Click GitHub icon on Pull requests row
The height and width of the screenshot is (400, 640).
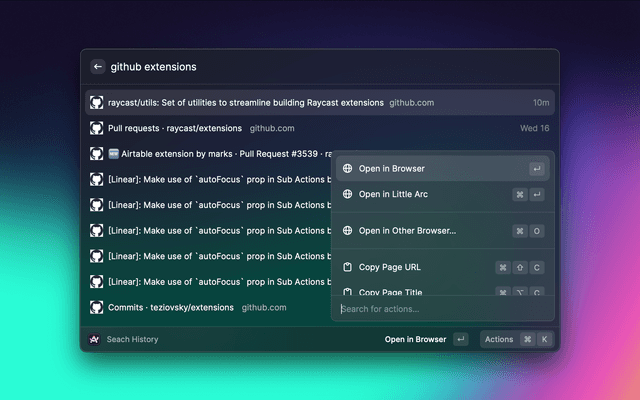click(x=97, y=128)
